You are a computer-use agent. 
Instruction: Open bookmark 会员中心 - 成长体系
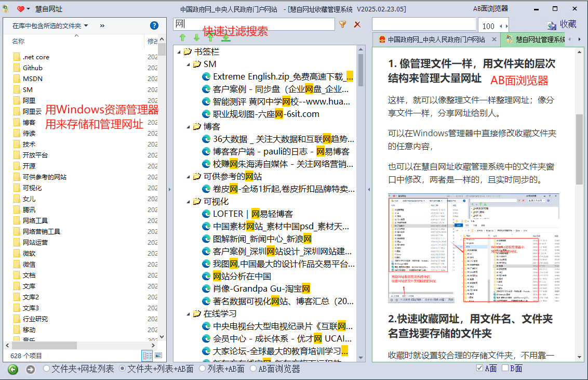coord(283,339)
